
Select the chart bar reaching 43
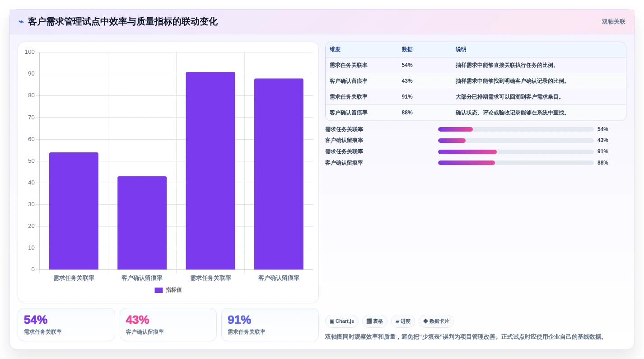142,223
